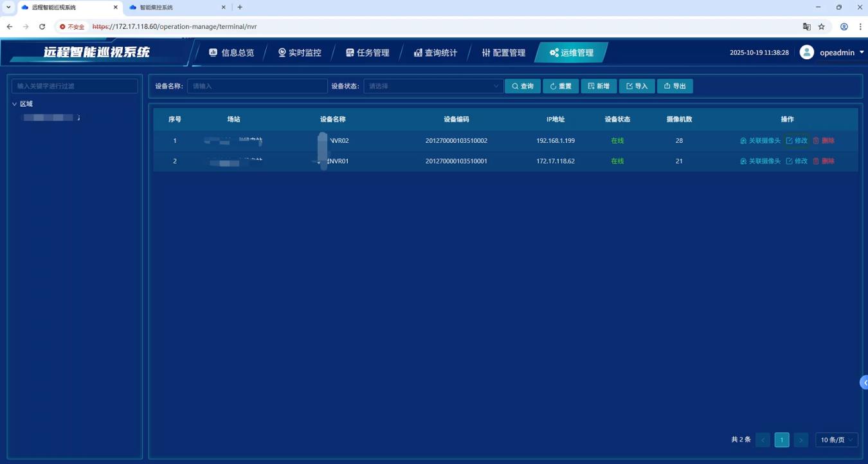Focus the 设备名称 input field
The height and width of the screenshot is (464, 868).
tap(257, 86)
